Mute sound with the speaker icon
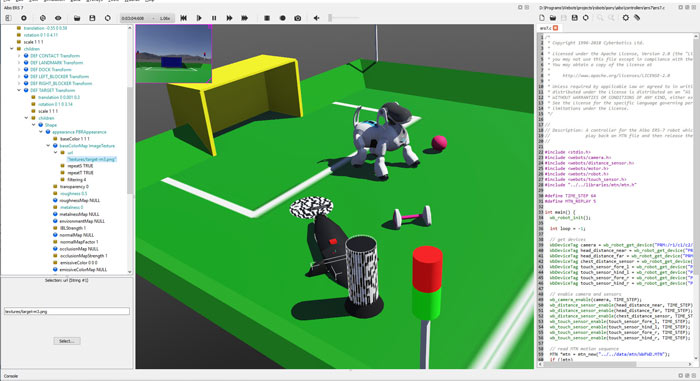The width and height of the screenshot is (700, 381). 317,18
